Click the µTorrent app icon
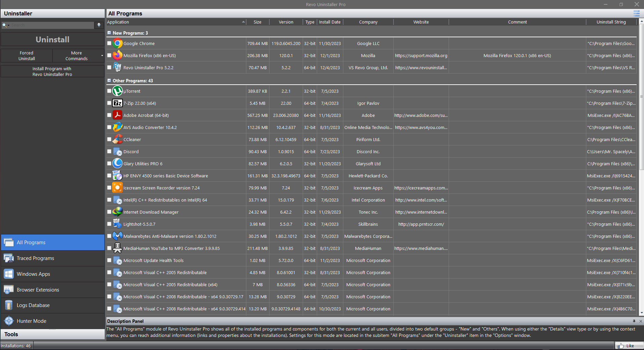 [x=117, y=91]
